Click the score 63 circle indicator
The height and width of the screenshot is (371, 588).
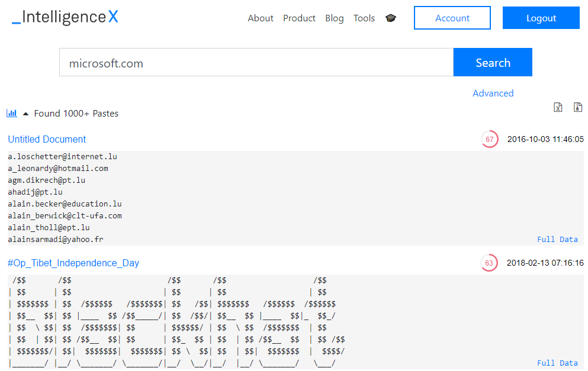point(489,263)
